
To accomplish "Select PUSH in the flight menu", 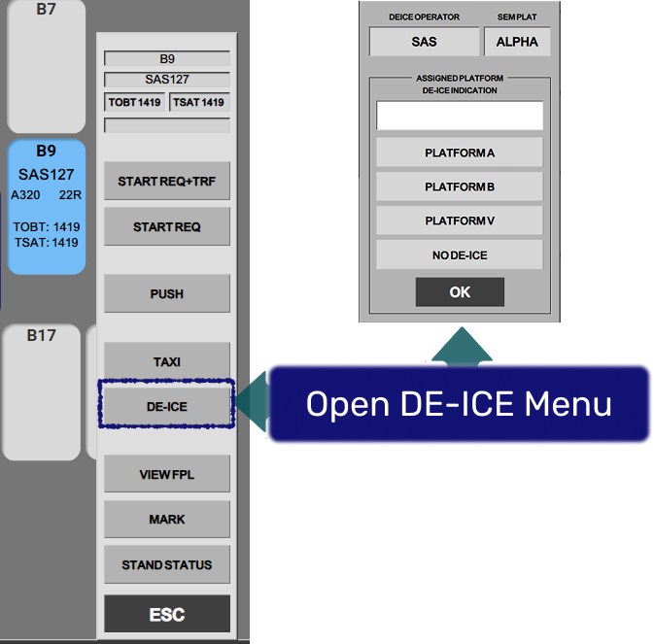I will coord(167,293).
